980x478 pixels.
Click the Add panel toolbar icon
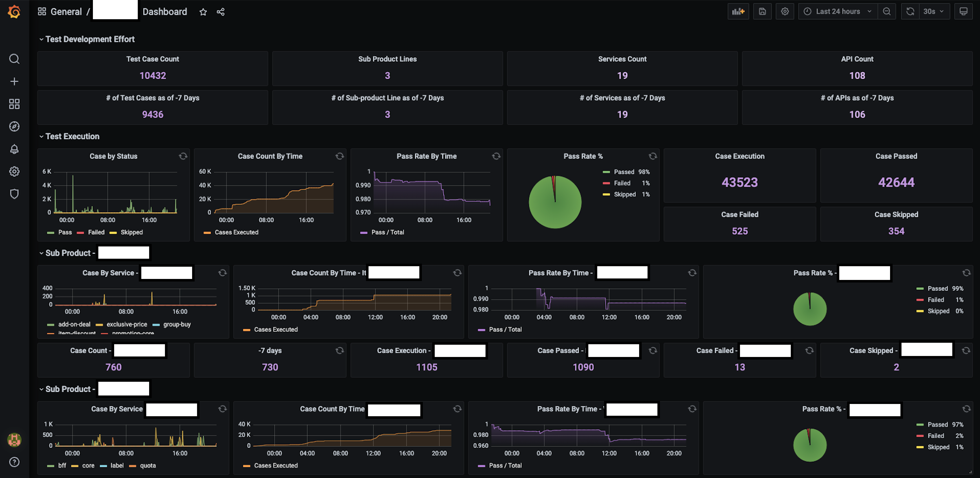pos(738,12)
